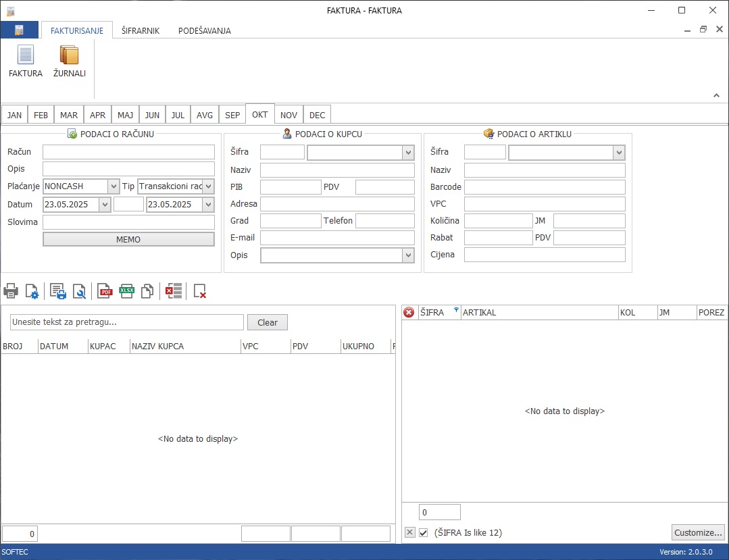The image size is (729, 560).
Task: Click the Customize... filter button
Action: (x=698, y=532)
